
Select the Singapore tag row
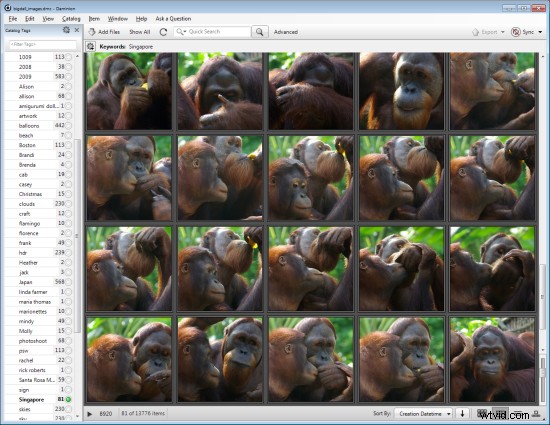coord(39,399)
